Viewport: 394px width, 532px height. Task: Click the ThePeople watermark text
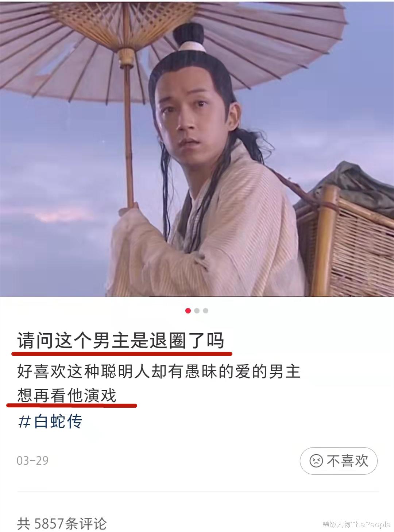point(370,524)
